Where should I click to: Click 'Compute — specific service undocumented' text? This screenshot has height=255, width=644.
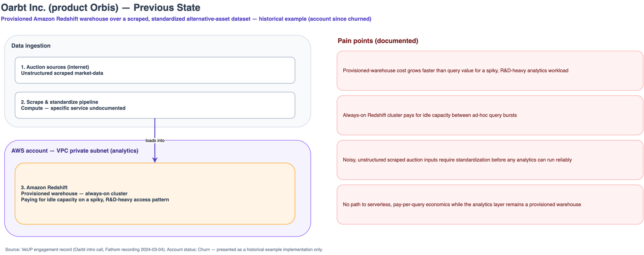click(73, 108)
